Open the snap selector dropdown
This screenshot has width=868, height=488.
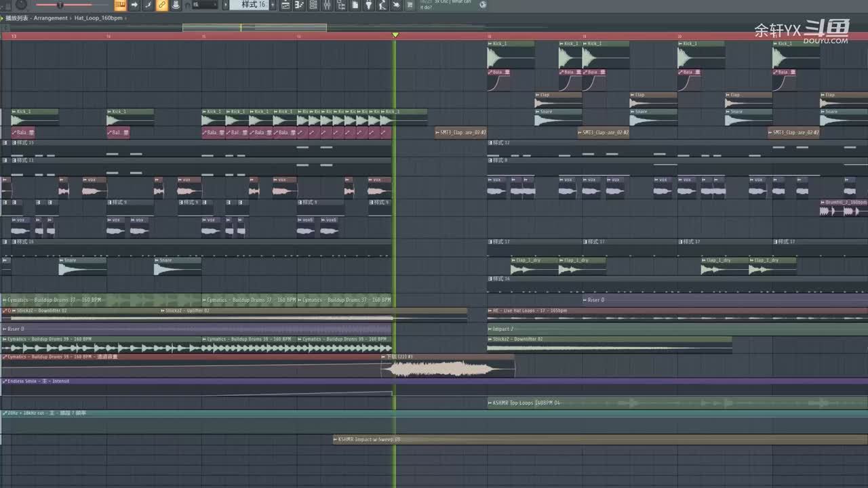pyautogui.click(x=205, y=5)
